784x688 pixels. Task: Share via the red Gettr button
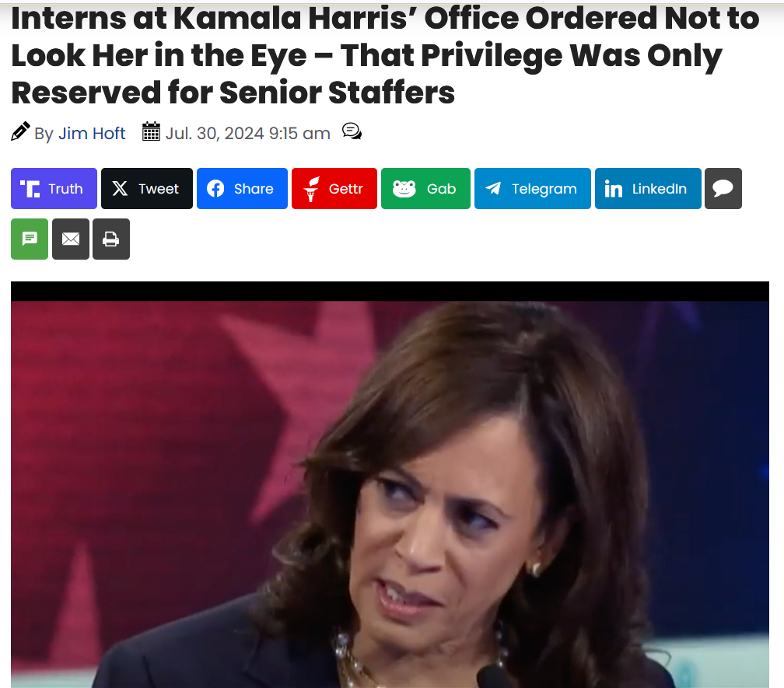click(x=334, y=188)
